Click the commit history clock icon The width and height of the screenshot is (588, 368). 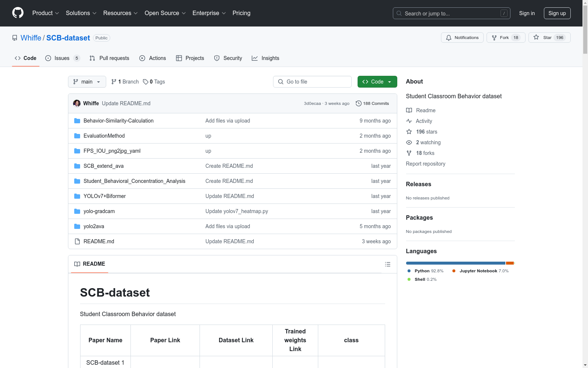click(359, 103)
